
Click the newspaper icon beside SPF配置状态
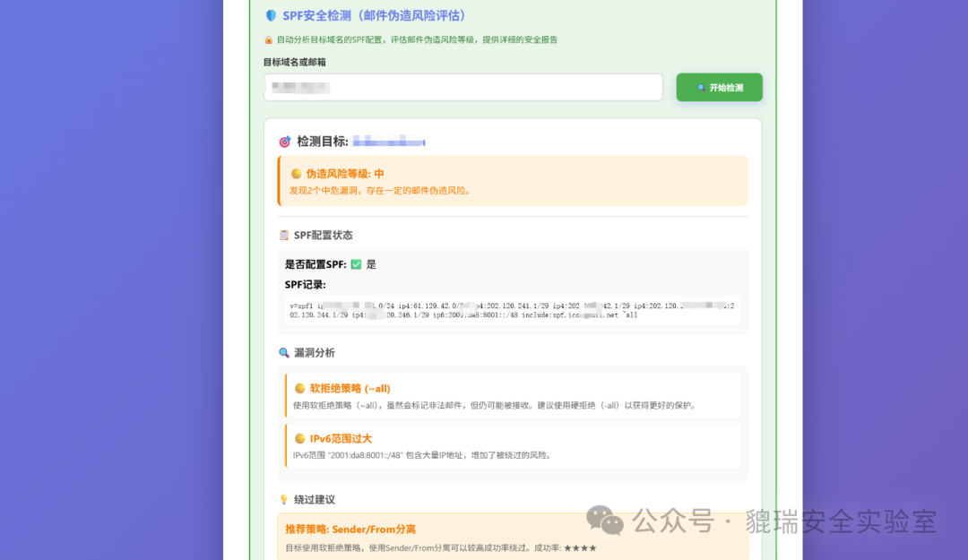click(285, 234)
